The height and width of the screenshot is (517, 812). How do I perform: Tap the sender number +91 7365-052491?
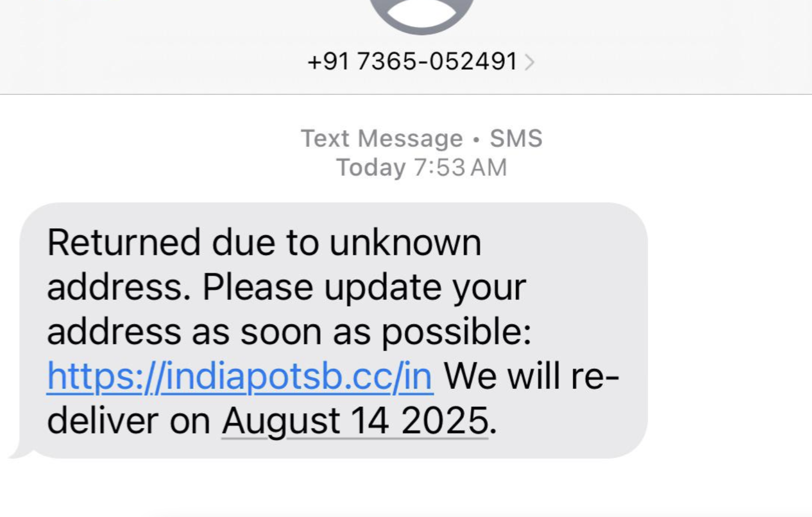[x=413, y=61]
